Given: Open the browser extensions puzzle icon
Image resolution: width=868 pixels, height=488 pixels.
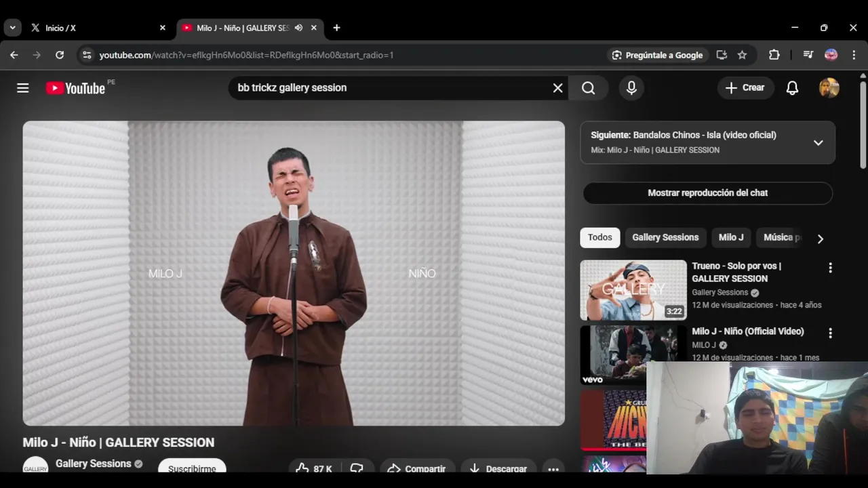Looking at the screenshot, I should pyautogui.click(x=774, y=55).
